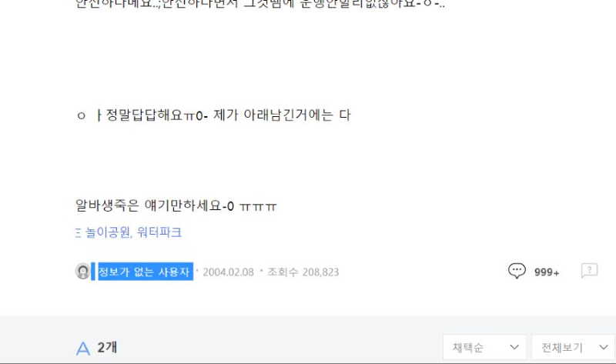The height and width of the screenshot is (364, 616).
Task: Click the chevron arrow beside 전체보기
Action: (604, 347)
